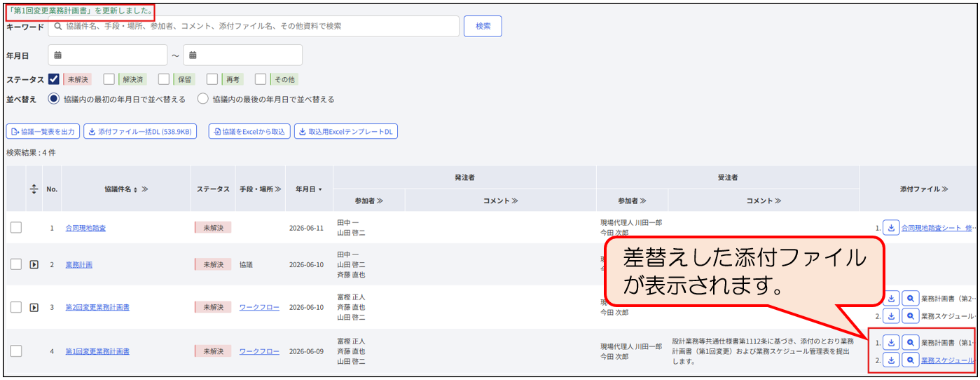980x380 pixels.
Task: Tick the 未解決 status checkbox
Action: [54, 79]
